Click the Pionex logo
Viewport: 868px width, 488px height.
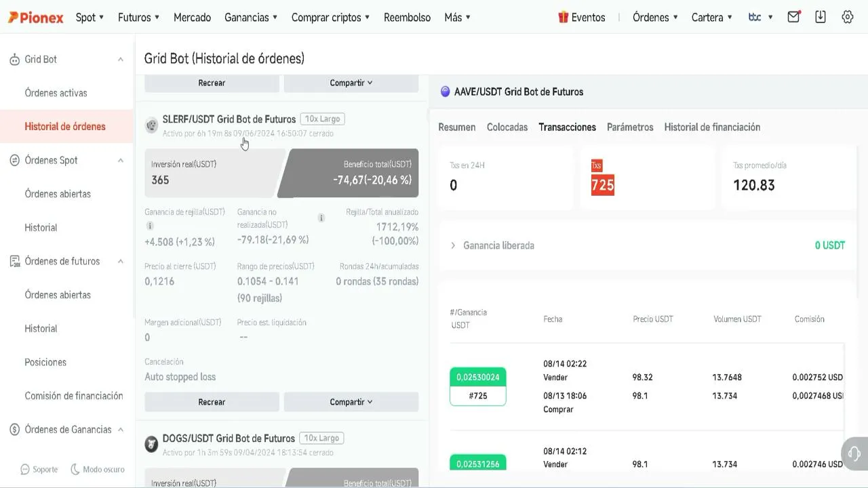[x=36, y=18]
